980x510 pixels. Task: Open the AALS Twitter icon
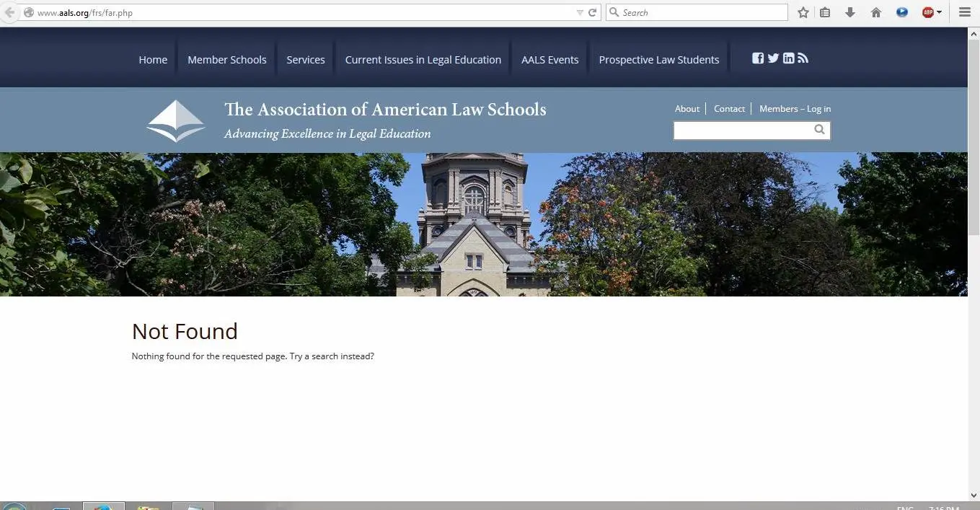pyautogui.click(x=773, y=58)
